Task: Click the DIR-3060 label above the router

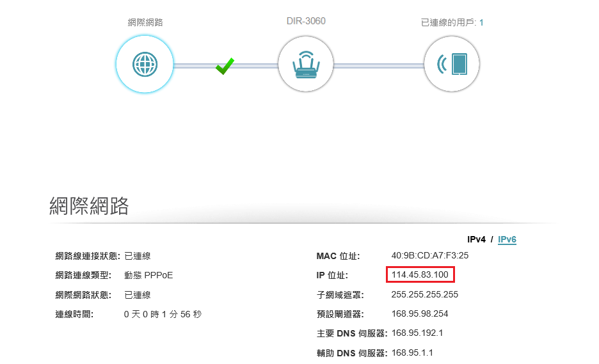Action: click(305, 21)
